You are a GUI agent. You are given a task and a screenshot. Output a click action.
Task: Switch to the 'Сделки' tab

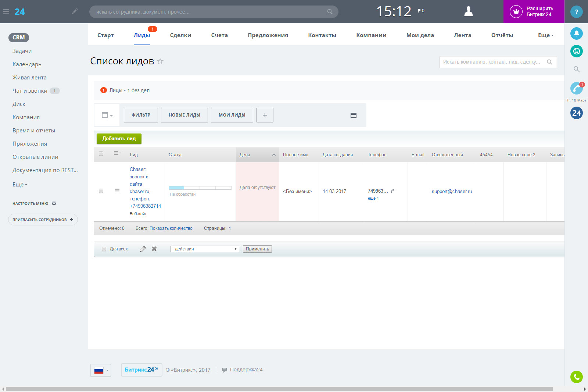click(180, 35)
